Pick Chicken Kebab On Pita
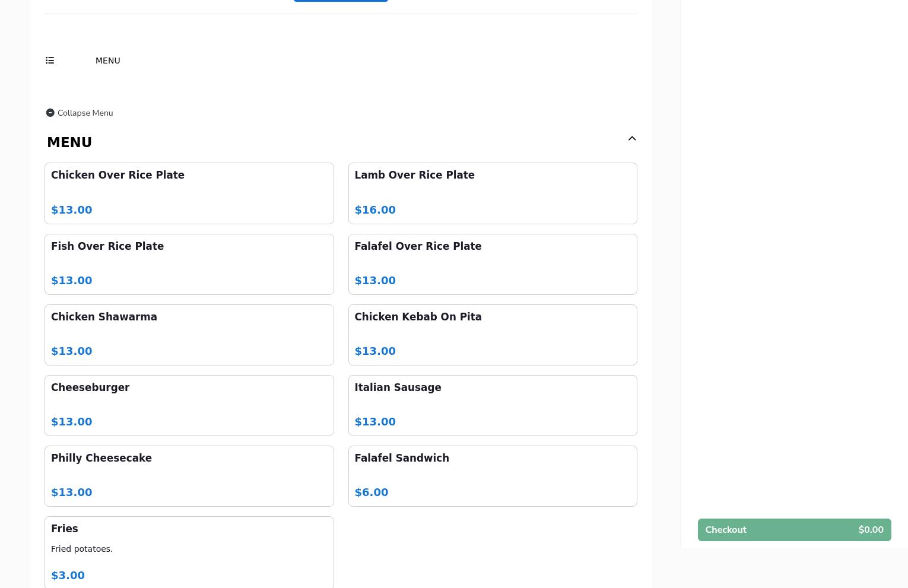908x588 pixels. pos(492,335)
